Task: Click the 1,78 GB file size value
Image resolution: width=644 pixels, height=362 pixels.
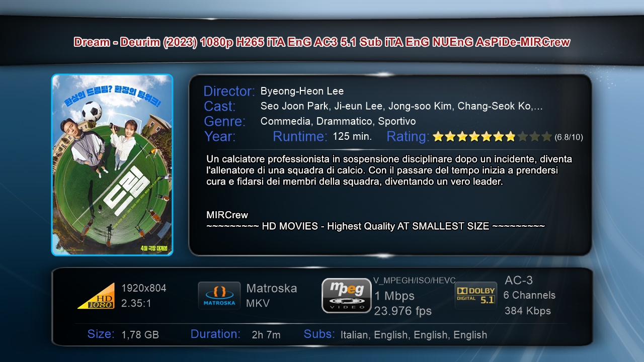Action: 140,335
